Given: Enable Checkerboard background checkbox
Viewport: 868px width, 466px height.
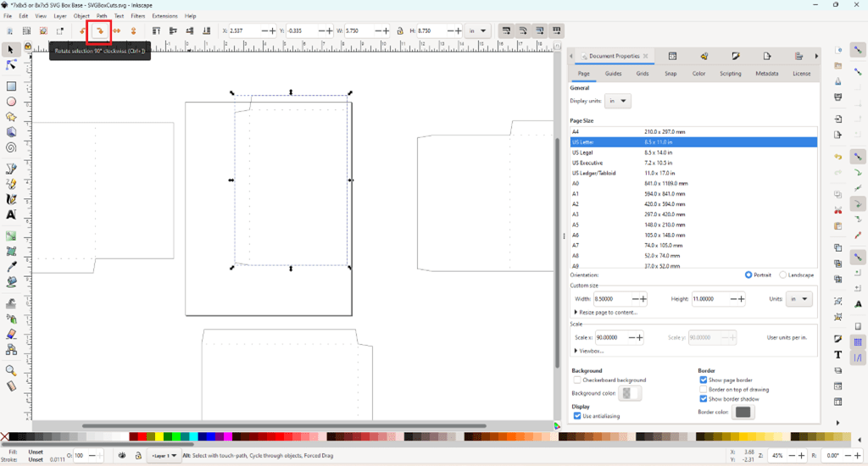Looking at the screenshot, I should pyautogui.click(x=577, y=380).
